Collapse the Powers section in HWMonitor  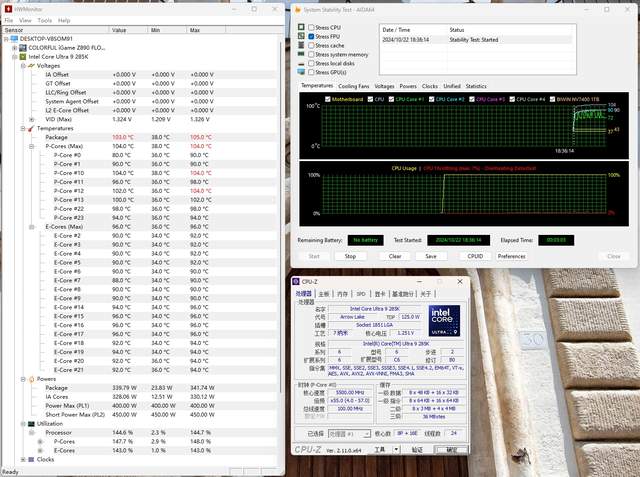click(x=23, y=379)
